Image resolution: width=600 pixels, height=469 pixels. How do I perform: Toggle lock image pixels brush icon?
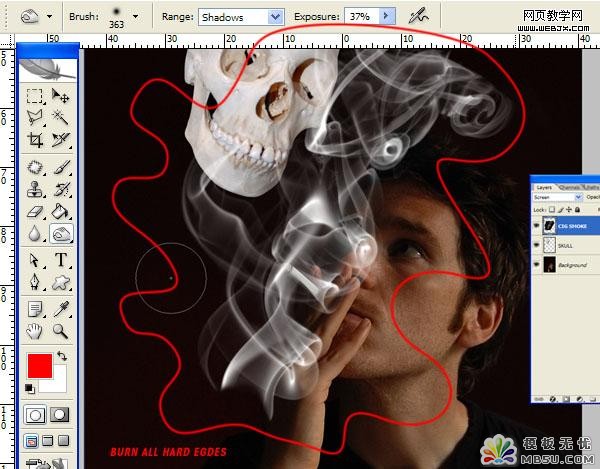(561, 210)
